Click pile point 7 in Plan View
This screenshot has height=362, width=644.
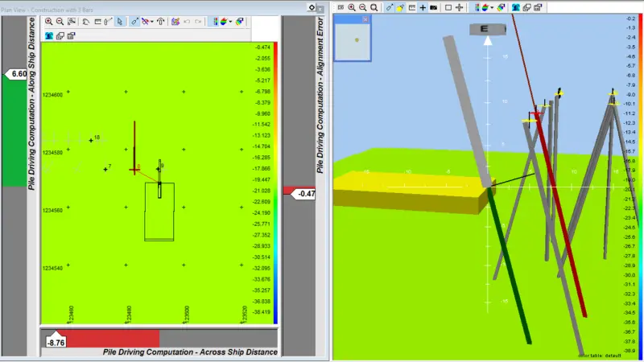point(105,169)
